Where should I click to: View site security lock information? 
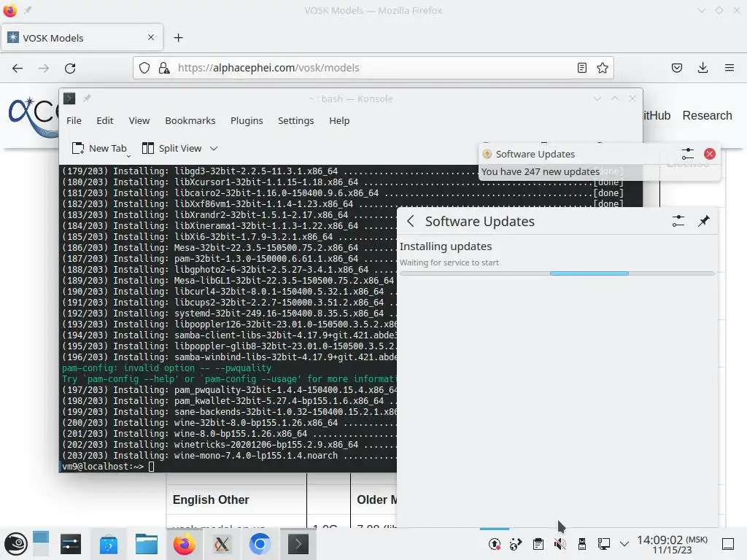pos(164,68)
